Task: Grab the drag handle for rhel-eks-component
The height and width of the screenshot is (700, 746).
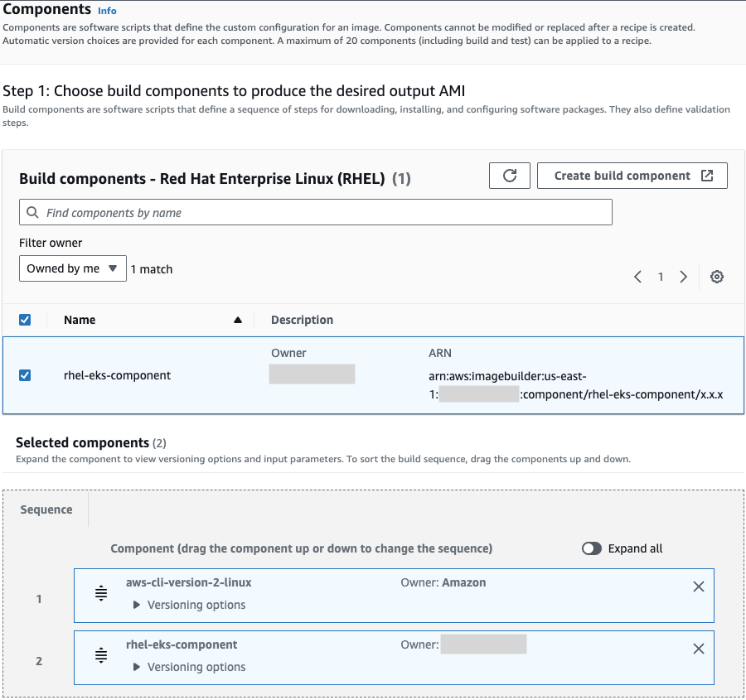Action: click(x=101, y=655)
